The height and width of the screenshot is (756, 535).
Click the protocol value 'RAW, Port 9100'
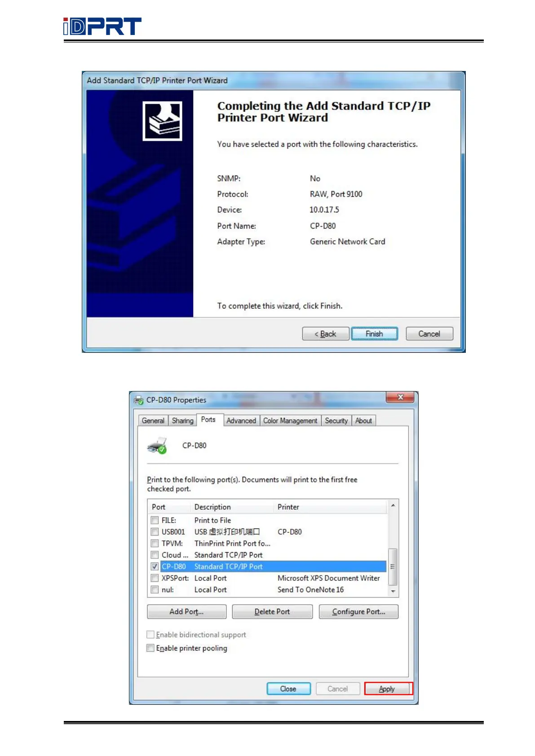336,194
